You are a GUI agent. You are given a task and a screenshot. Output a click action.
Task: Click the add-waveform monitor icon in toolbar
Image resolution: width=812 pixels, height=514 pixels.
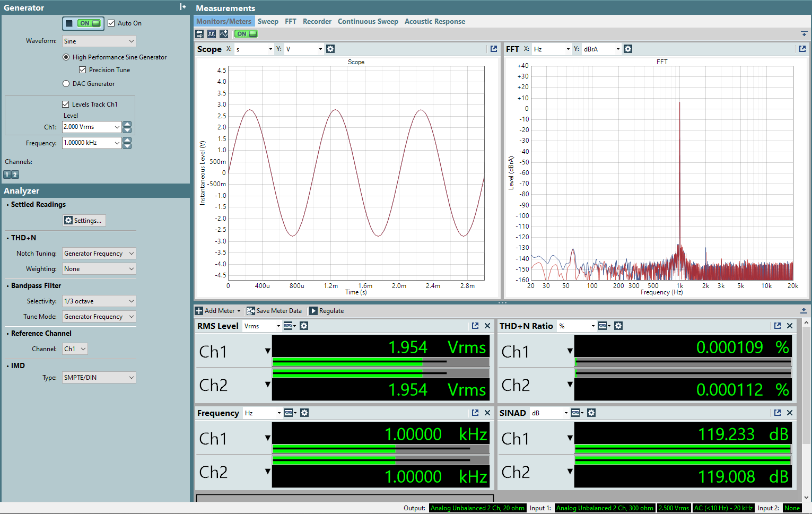[x=224, y=33]
